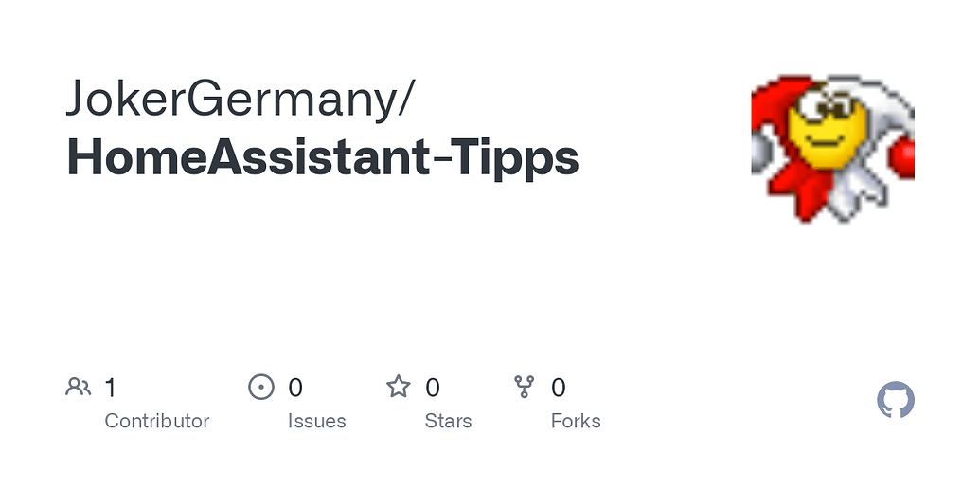Select the contributor count number 1
This screenshot has height=490, width=980.
pyautogui.click(x=111, y=388)
